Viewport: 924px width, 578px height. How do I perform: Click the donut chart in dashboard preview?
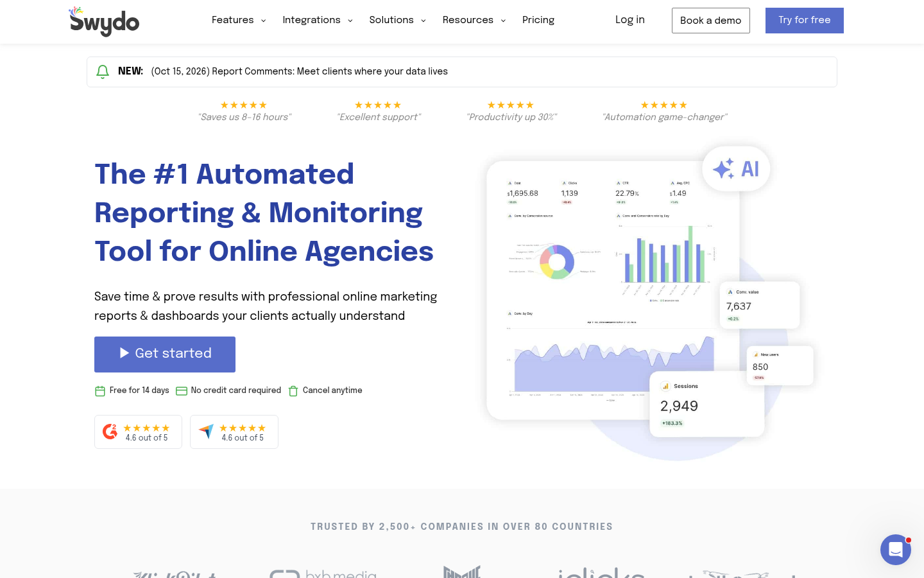(556, 262)
